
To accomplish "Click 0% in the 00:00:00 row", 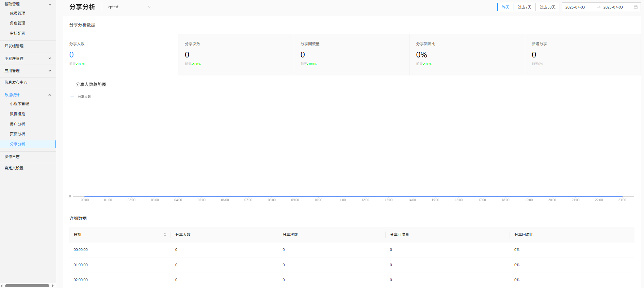I will (x=517, y=250).
